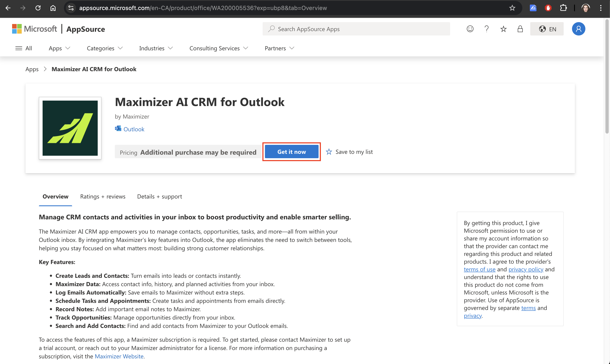Focus the Search AppSource Apps field
The height and width of the screenshot is (364, 610).
[x=356, y=29]
